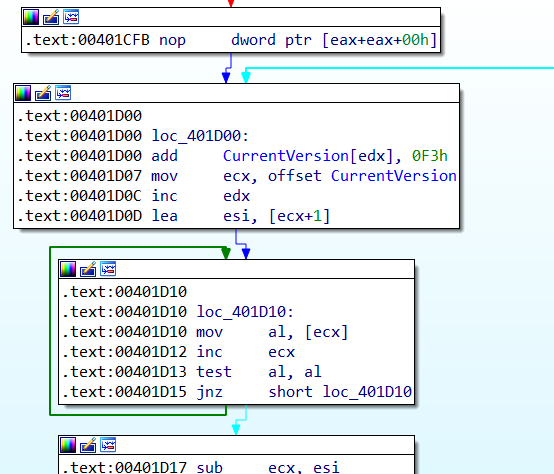Set node color for 00401D17 block

(x=68, y=445)
